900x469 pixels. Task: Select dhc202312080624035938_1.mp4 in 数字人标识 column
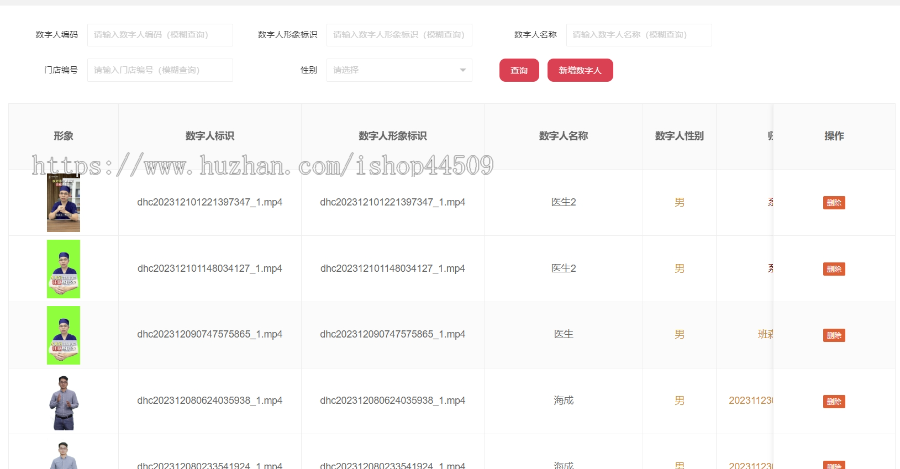[x=210, y=401]
